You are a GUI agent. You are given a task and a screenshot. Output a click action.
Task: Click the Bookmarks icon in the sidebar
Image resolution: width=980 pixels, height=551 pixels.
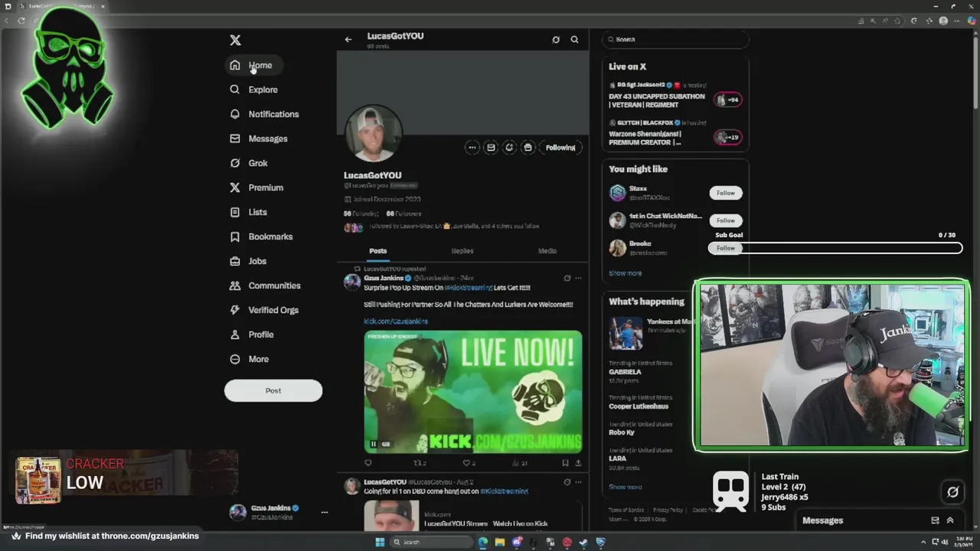click(235, 236)
